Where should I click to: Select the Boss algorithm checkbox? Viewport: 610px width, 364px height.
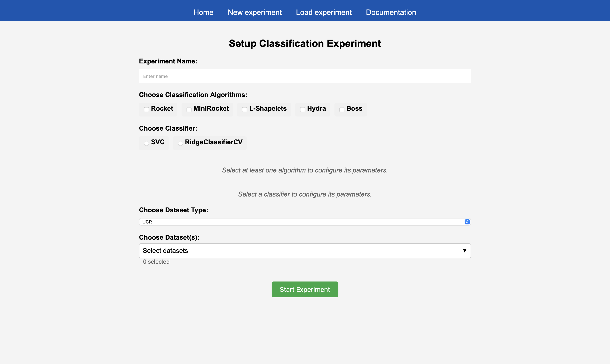coord(342,109)
